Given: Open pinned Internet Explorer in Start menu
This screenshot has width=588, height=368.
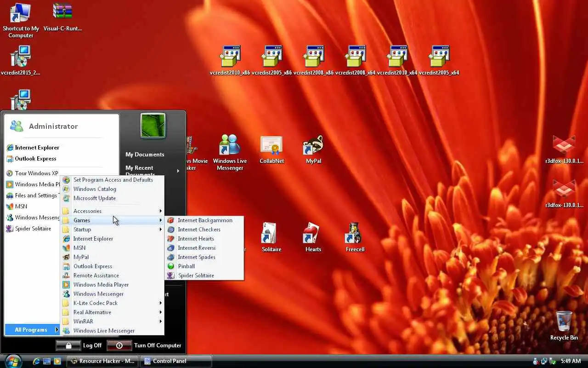Looking at the screenshot, I should tap(33, 148).
